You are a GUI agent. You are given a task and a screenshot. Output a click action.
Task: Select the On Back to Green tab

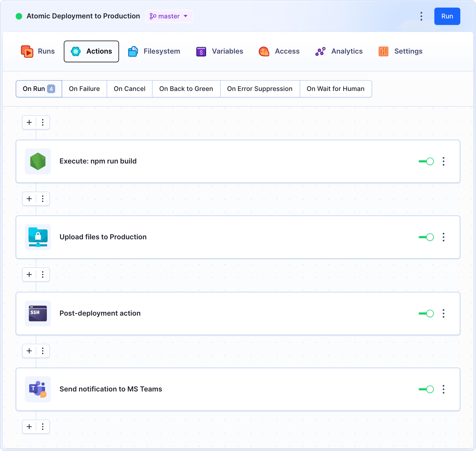tap(186, 89)
